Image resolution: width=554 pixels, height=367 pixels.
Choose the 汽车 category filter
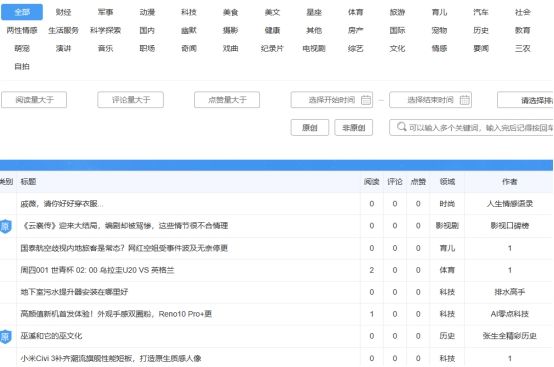click(x=481, y=12)
